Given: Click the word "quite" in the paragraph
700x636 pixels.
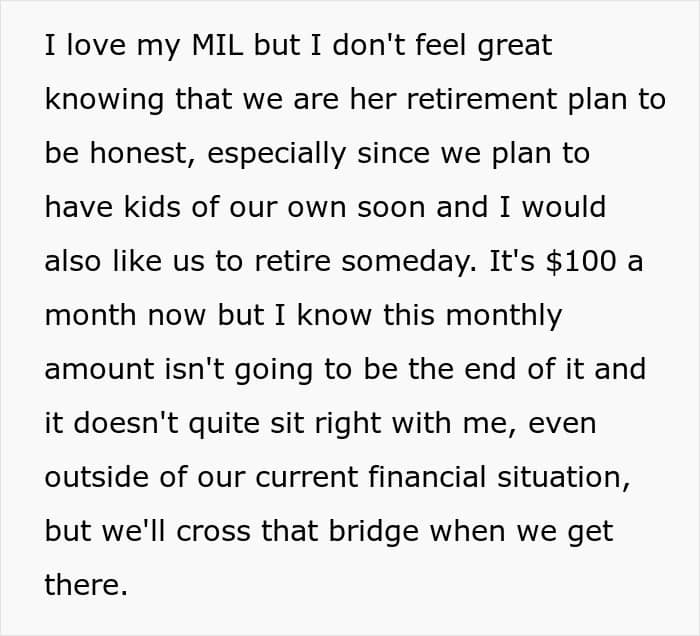Looking at the screenshot, I should click(224, 424).
